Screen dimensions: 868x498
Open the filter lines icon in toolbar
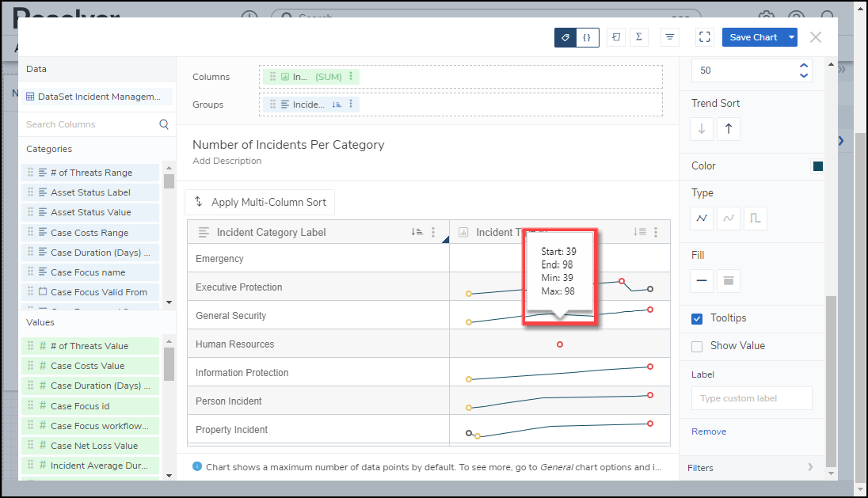[670, 37]
